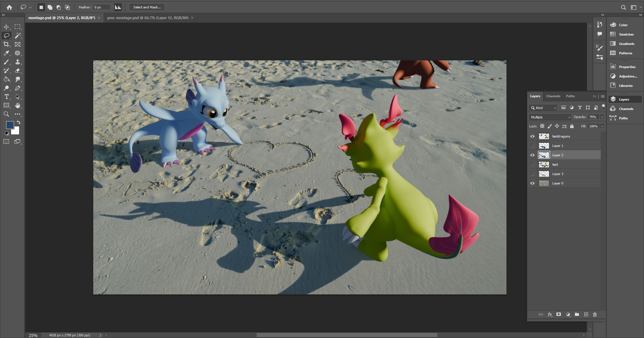Hide Layer 2 with its eye icon
The width and height of the screenshot is (644, 338).
tap(532, 155)
